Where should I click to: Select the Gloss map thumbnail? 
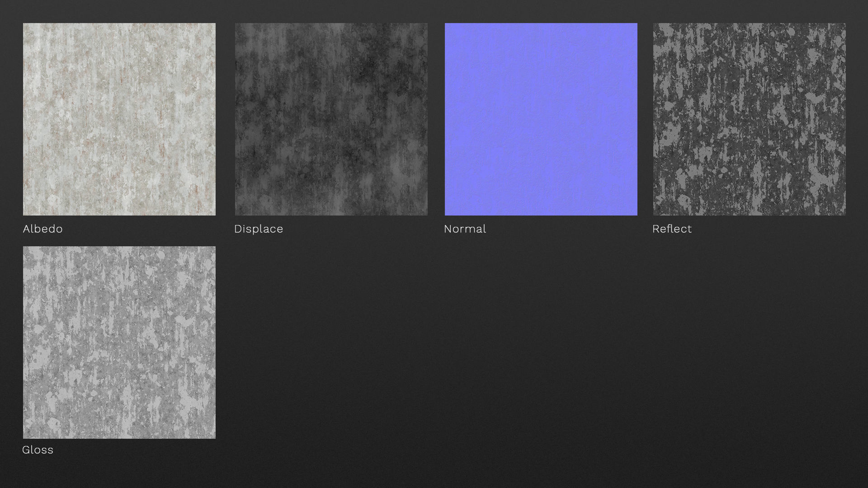click(x=119, y=343)
